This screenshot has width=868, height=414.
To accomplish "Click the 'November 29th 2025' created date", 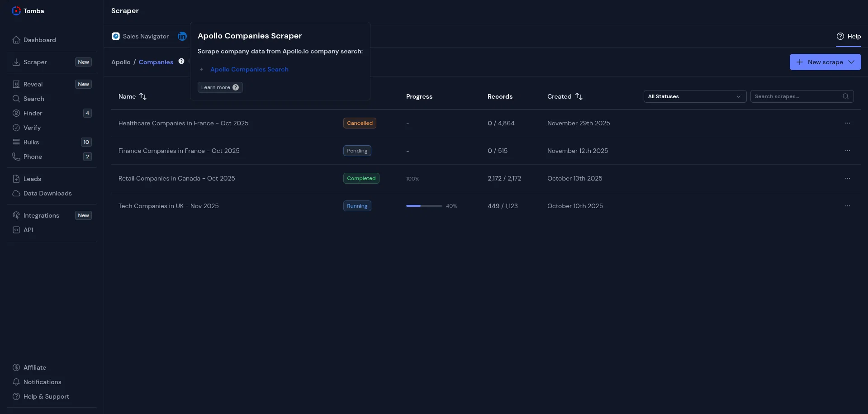I will [x=579, y=123].
